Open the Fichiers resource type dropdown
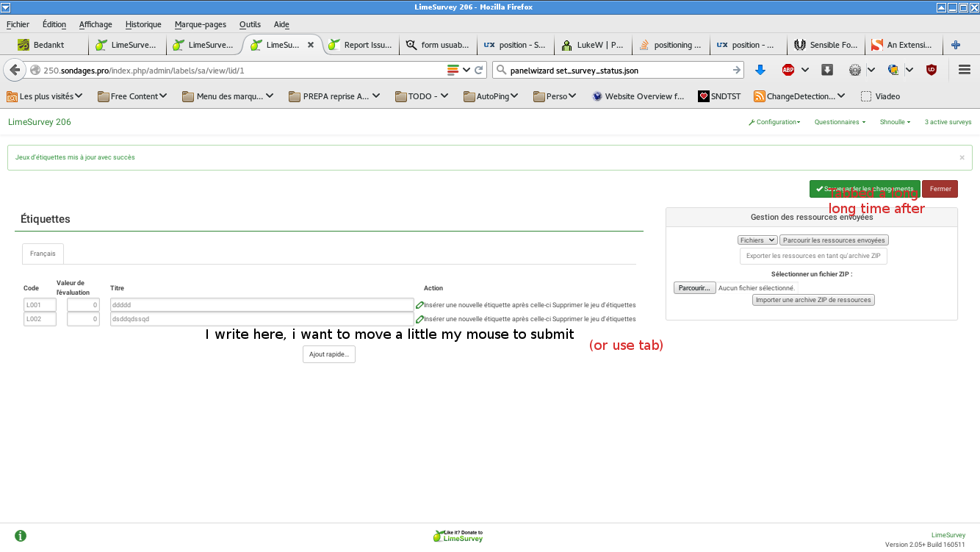The image size is (980, 552). click(x=757, y=240)
